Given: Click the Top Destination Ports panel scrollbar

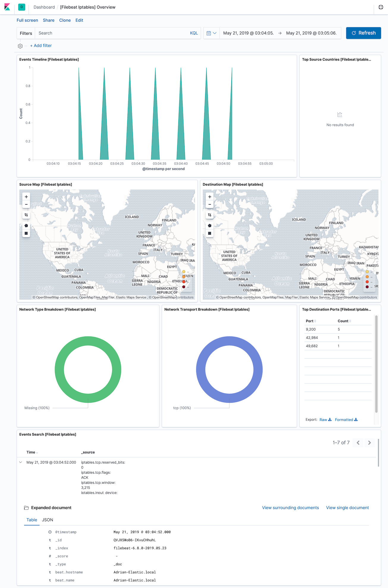Looking at the screenshot, I should [376, 364].
